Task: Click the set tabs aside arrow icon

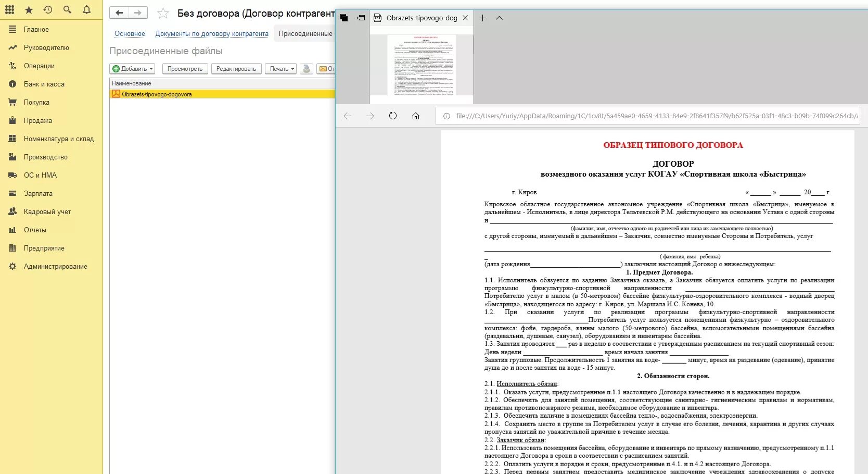Action: point(361,18)
